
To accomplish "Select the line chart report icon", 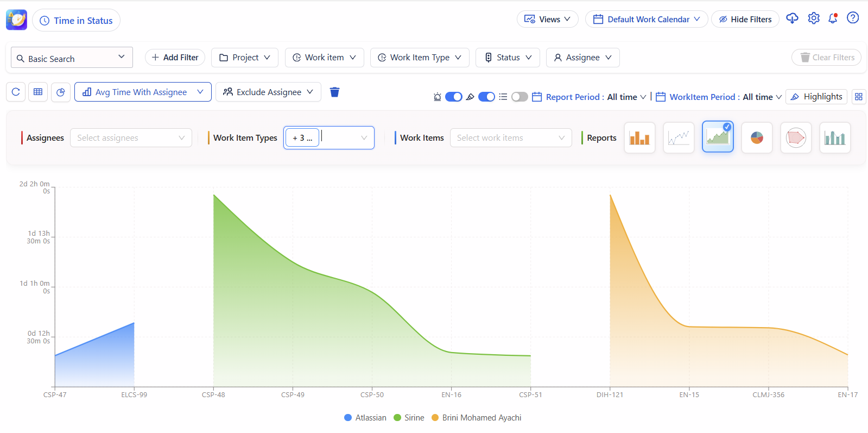I will pos(679,138).
